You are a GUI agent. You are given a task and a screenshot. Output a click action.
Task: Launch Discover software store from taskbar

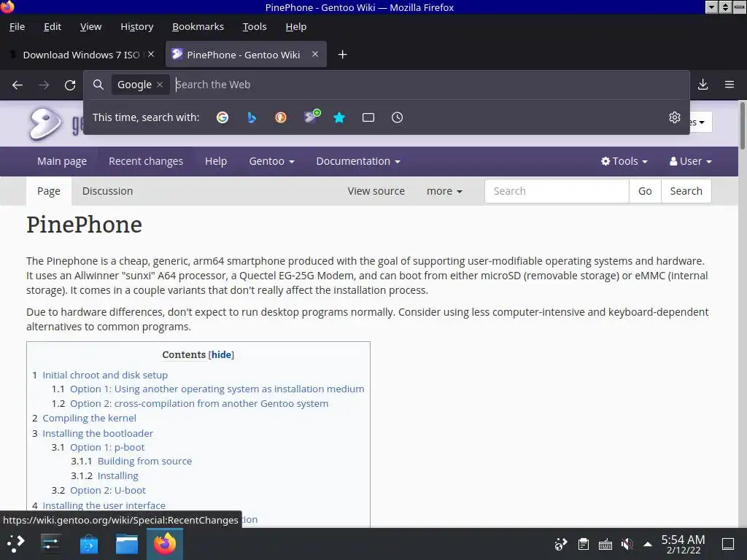[x=88, y=544]
